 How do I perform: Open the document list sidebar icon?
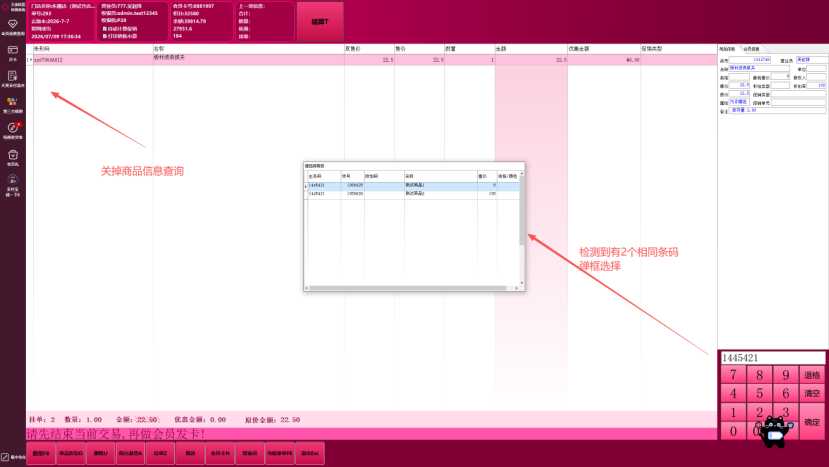click(13, 76)
